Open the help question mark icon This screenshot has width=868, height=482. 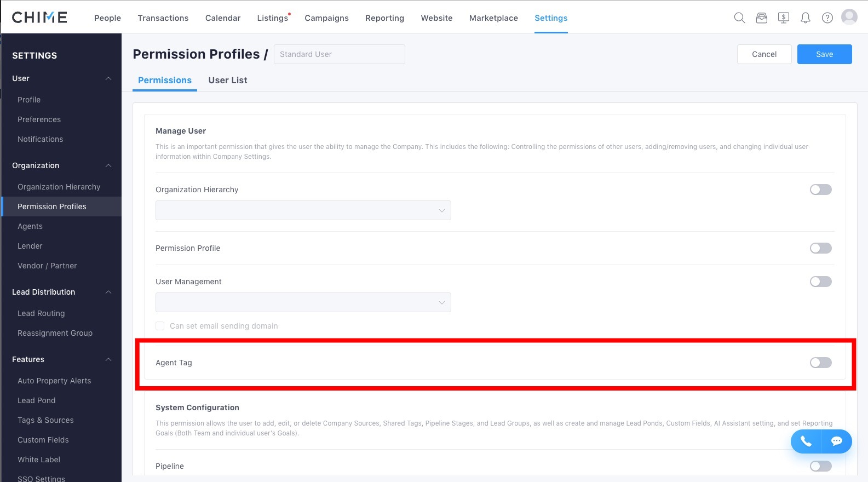coord(827,18)
